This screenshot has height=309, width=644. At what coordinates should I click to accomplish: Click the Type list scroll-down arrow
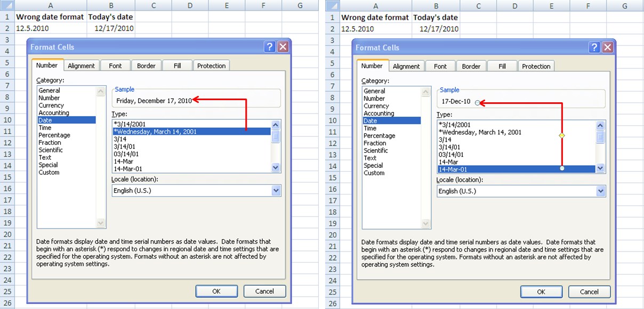tap(276, 168)
